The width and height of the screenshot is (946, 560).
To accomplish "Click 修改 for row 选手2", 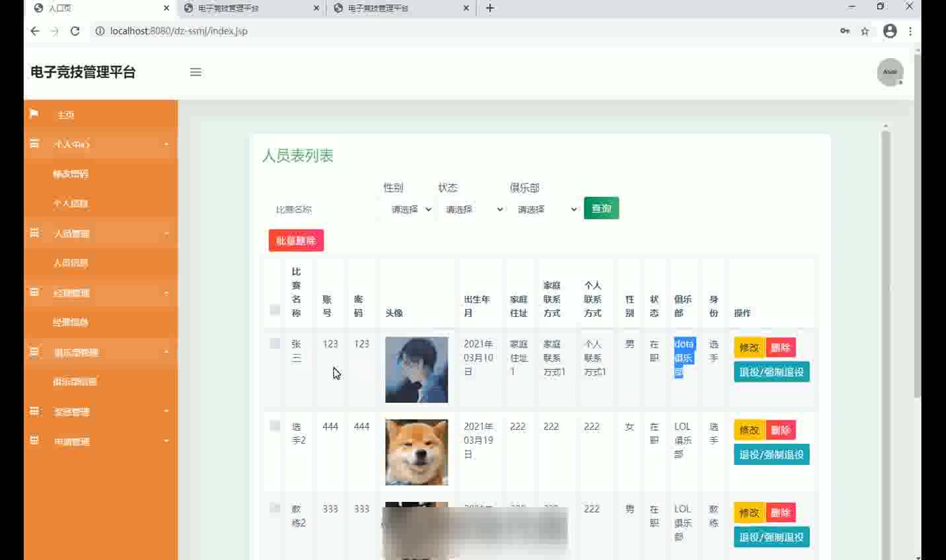I will [x=749, y=430].
